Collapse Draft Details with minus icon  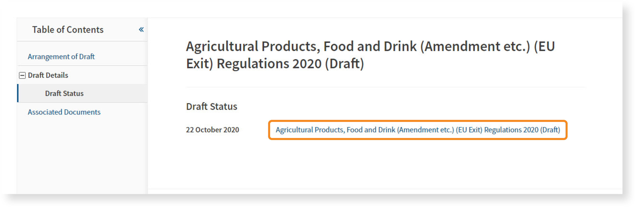click(x=22, y=75)
